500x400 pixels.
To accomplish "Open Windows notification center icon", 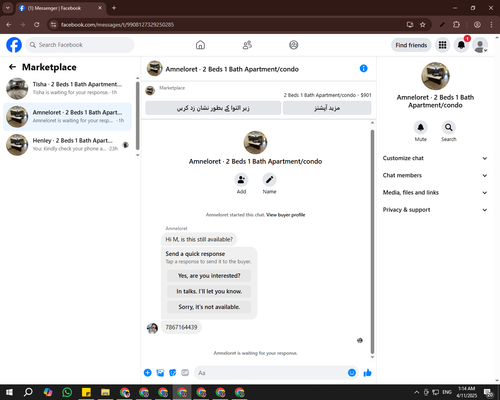I will tap(489, 392).
